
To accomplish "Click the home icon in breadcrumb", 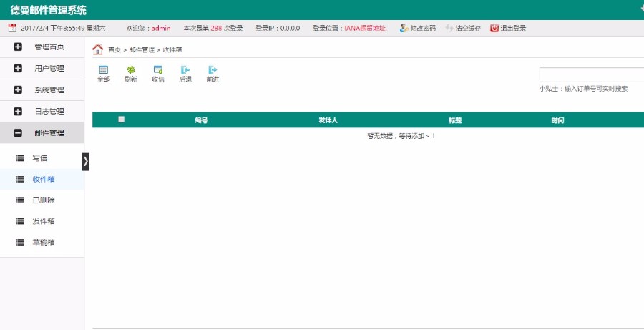I will pos(98,49).
